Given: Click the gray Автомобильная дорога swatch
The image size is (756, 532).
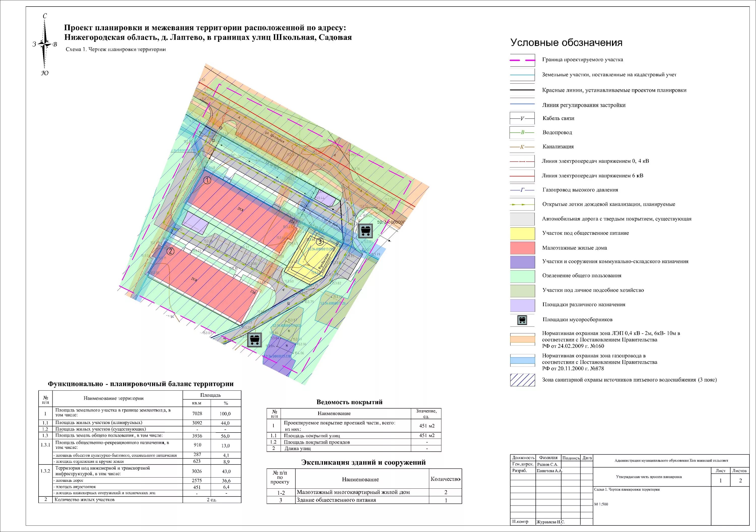Looking at the screenshot, I should click(522, 219).
